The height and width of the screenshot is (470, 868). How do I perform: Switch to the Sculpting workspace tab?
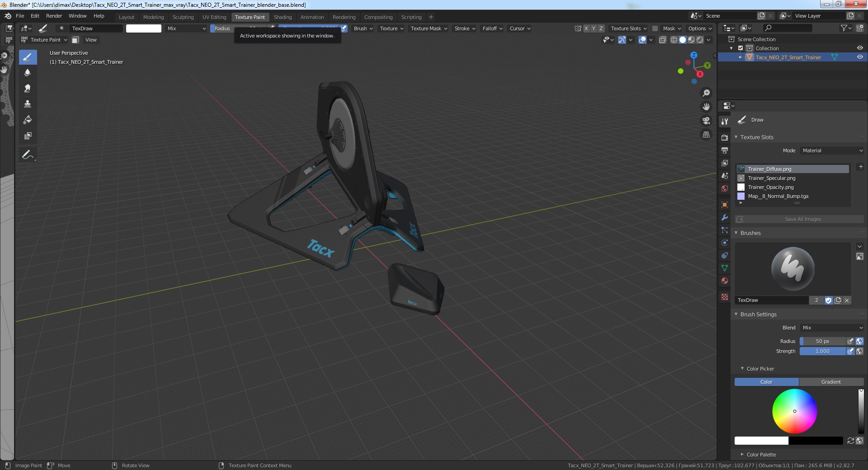coord(183,17)
